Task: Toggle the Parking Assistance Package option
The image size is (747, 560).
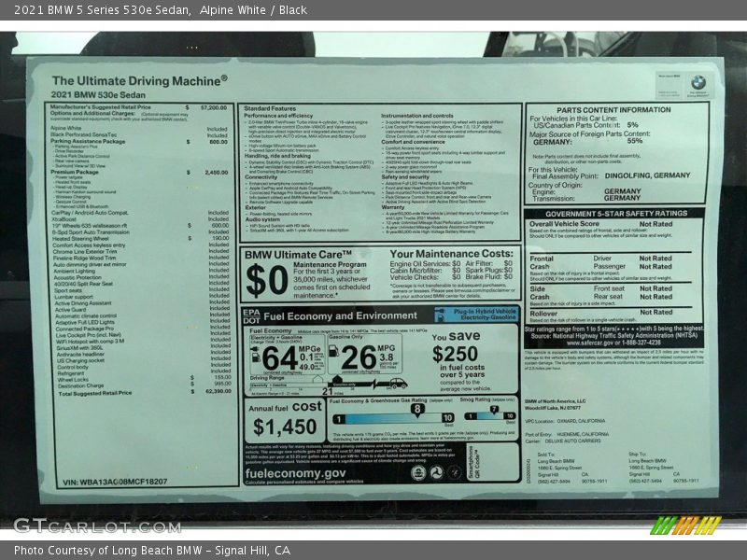Action: (88, 141)
